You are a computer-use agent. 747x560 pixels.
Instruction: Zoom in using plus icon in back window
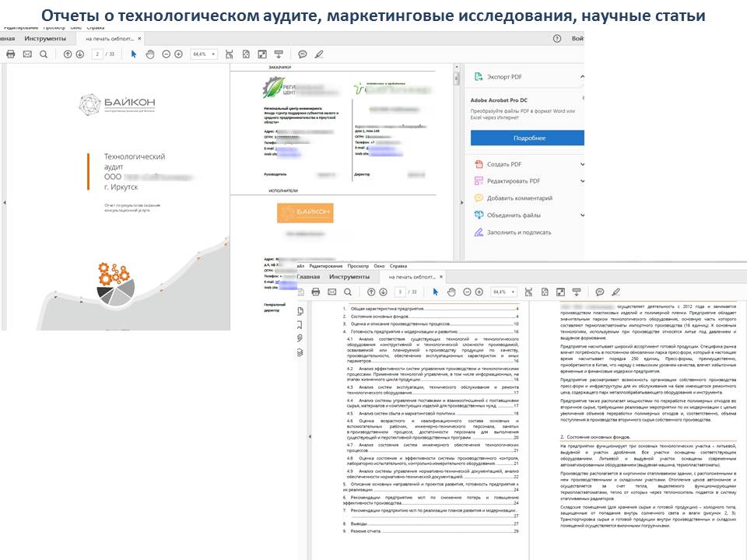click(x=179, y=54)
